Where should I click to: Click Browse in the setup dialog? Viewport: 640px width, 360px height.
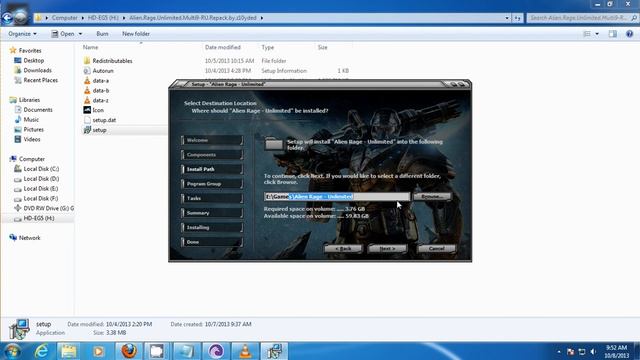point(432,196)
